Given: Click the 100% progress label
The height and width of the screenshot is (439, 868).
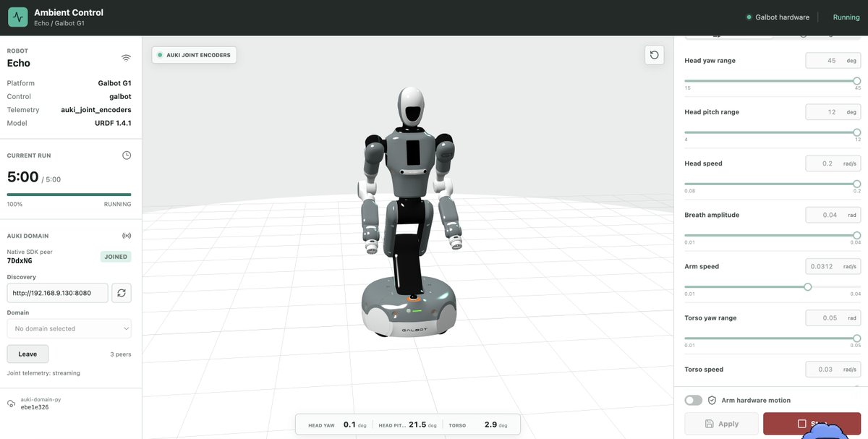Looking at the screenshot, I should [x=14, y=204].
